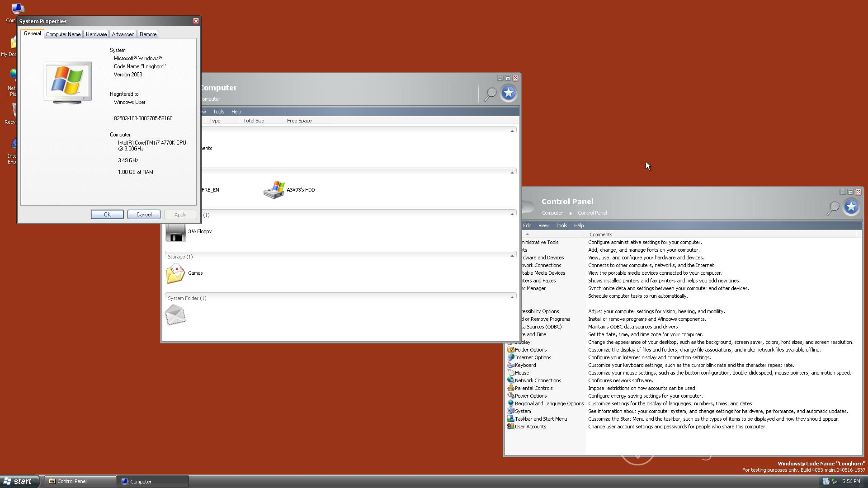868x488 pixels.
Task: Open User Accounts item
Action: (530, 427)
